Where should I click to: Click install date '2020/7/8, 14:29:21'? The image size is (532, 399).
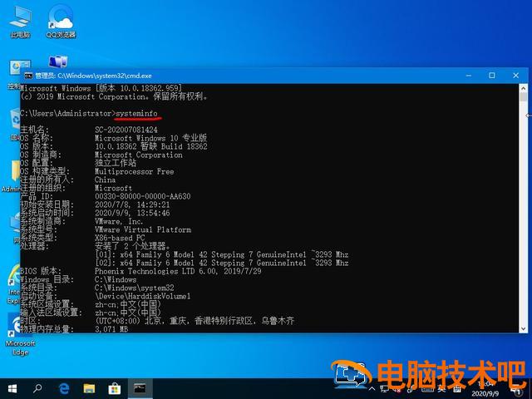tap(132, 205)
